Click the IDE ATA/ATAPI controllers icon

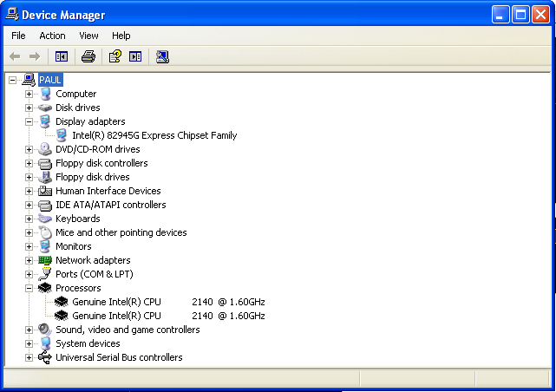pyautogui.click(x=45, y=205)
